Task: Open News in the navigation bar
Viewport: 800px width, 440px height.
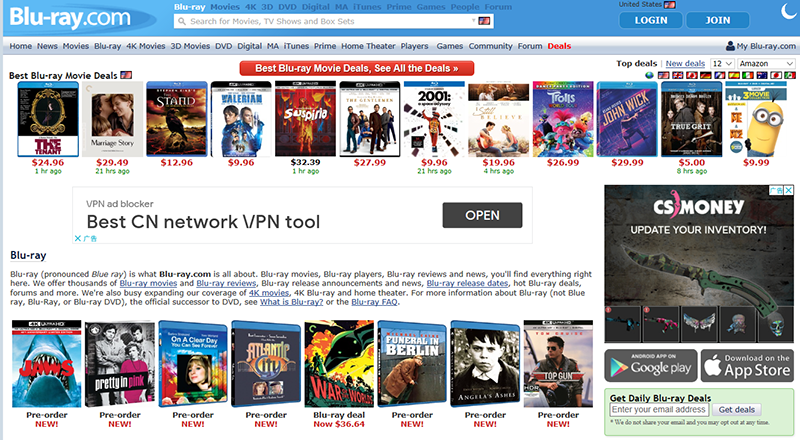Action: point(47,46)
